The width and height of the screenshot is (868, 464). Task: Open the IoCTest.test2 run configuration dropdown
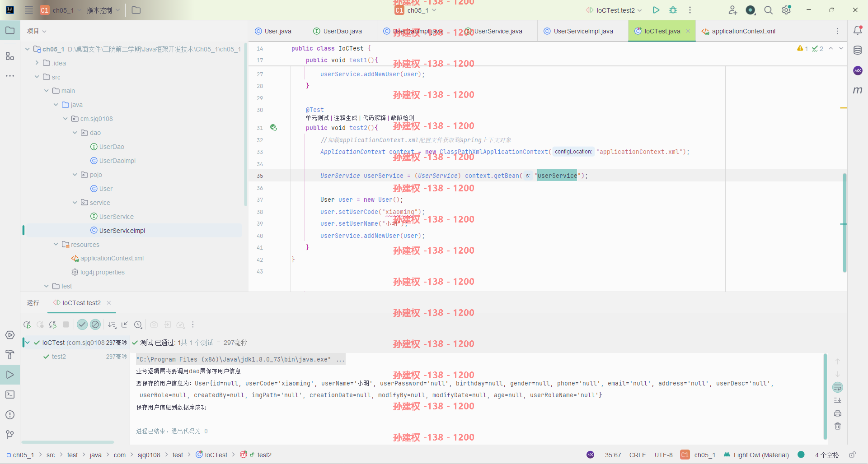[x=614, y=10]
